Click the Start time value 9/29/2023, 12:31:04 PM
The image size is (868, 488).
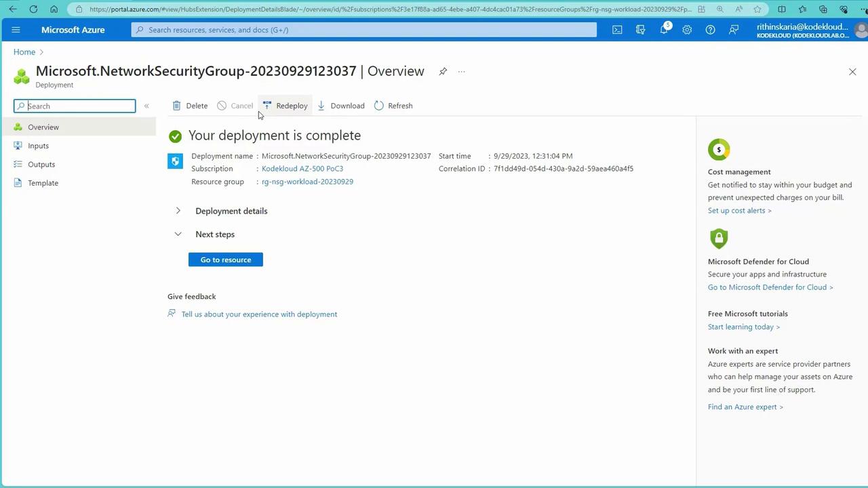coord(533,156)
